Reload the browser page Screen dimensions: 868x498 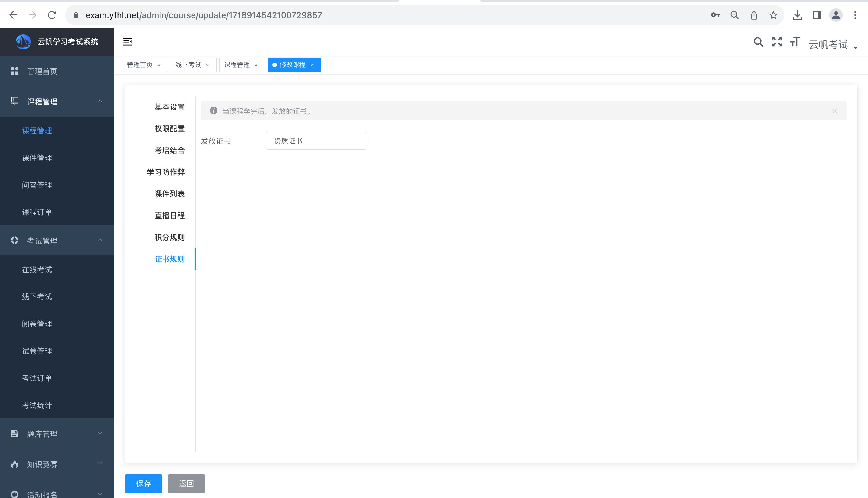click(52, 15)
